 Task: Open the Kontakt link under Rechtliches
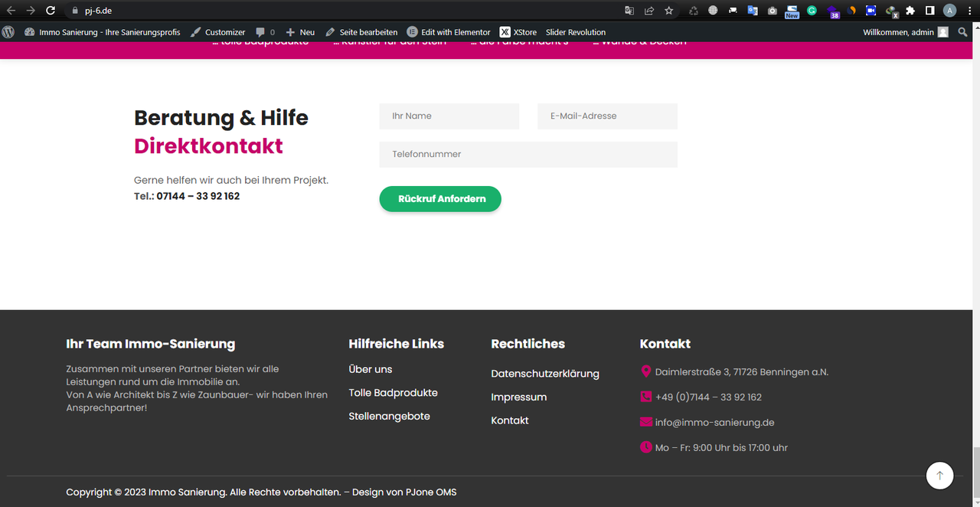(510, 420)
